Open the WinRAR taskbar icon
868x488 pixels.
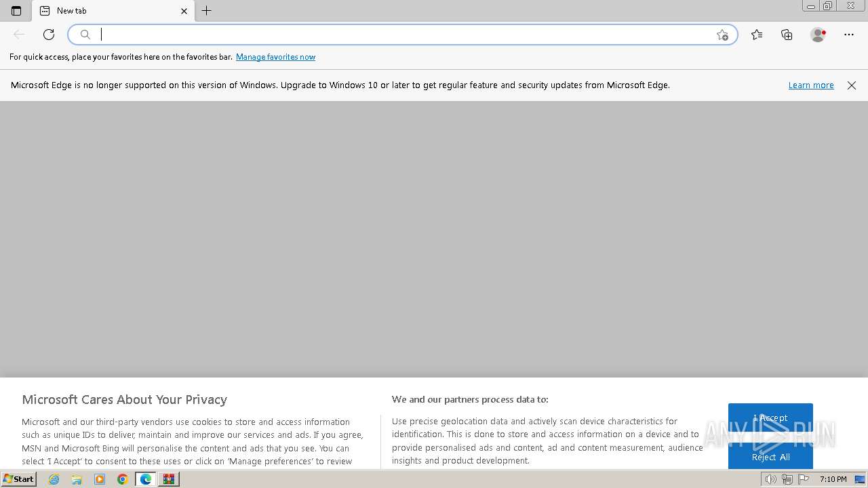pos(169,479)
